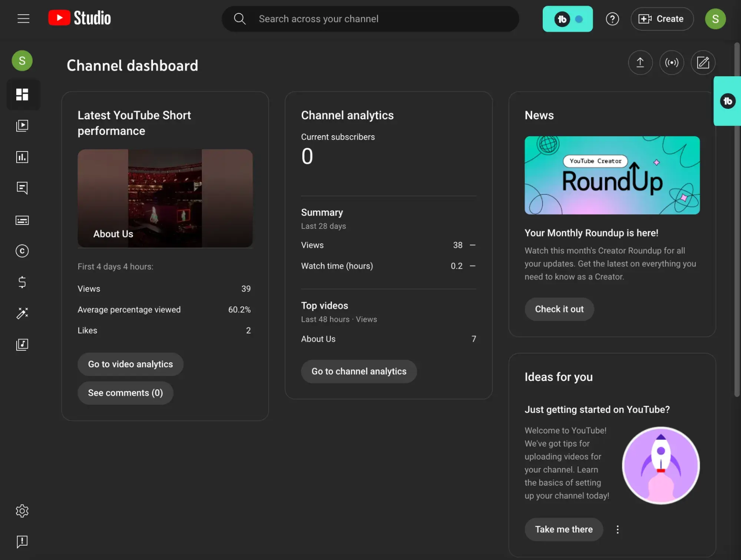Click Check it out on Creator Roundup

click(559, 309)
